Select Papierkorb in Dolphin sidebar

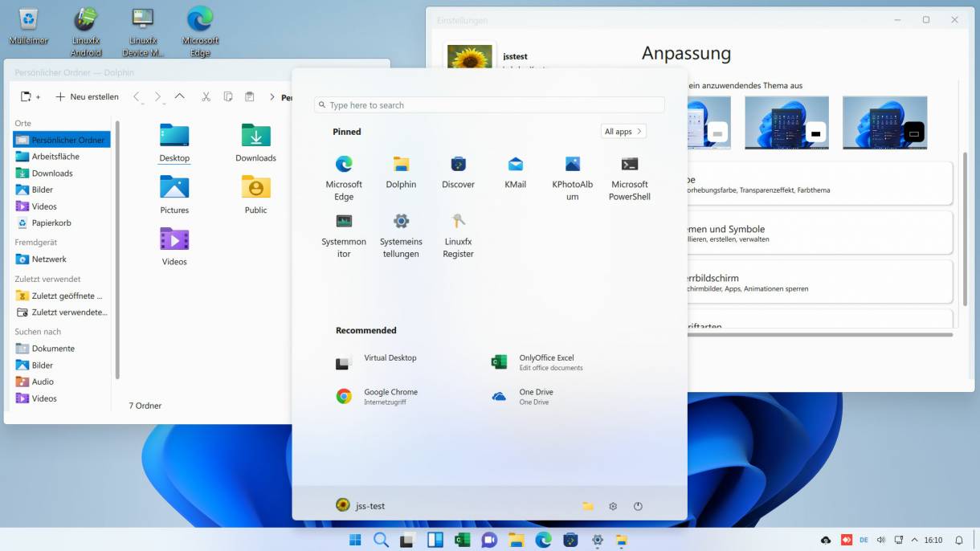[x=62, y=222]
